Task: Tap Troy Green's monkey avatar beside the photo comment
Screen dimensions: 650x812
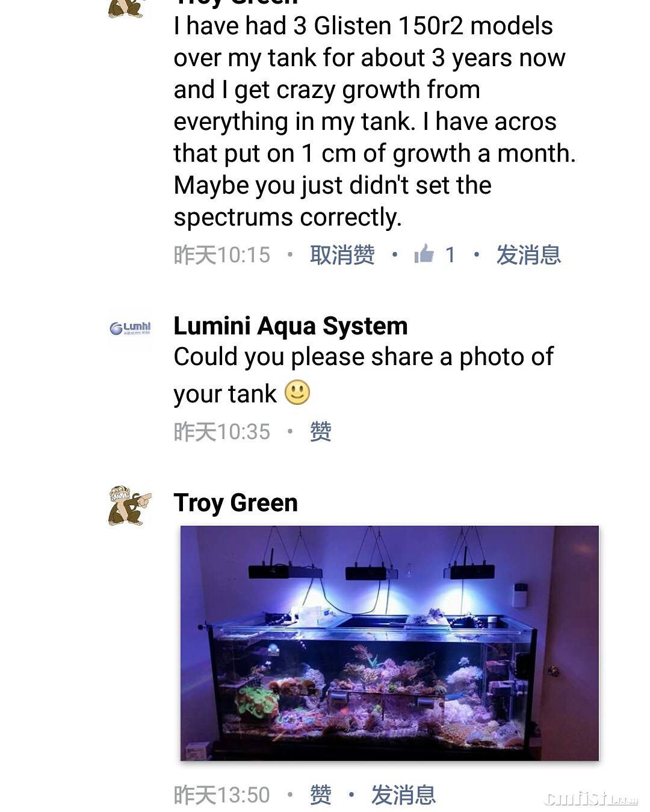Action: pyautogui.click(x=129, y=505)
